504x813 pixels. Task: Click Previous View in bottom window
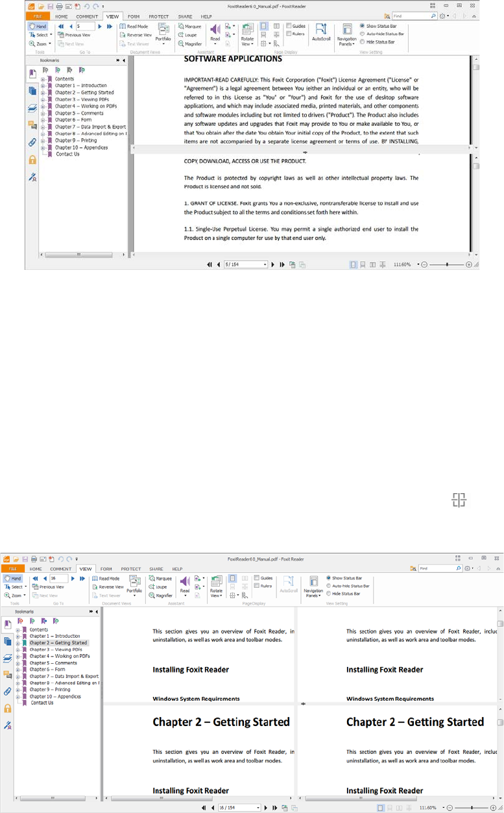(48, 587)
